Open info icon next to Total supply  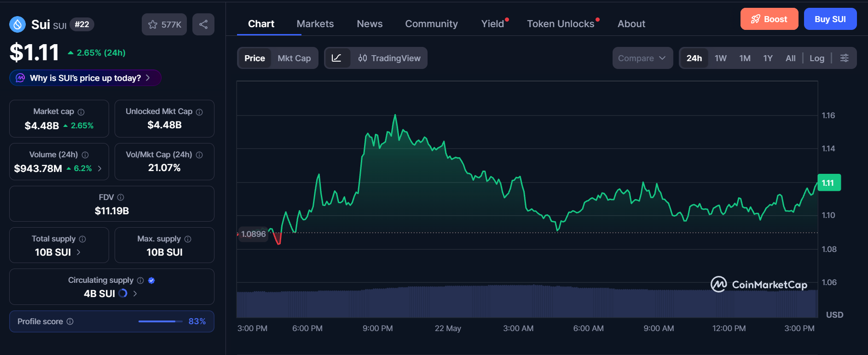[x=82, y=239]
